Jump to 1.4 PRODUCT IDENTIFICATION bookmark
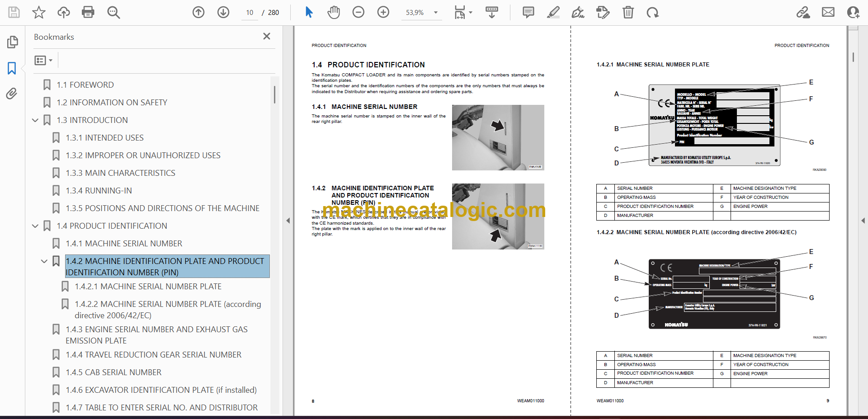868x419 pixels. 112,226
